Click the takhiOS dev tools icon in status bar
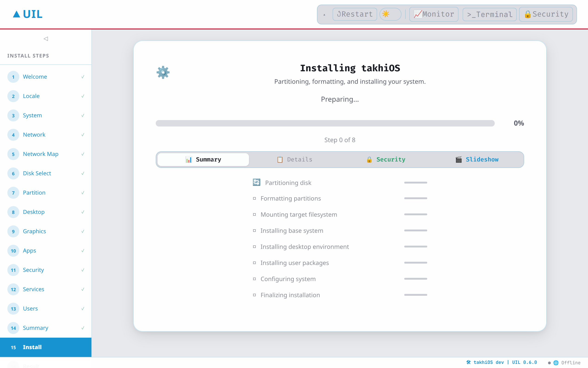 coord(469,362)
